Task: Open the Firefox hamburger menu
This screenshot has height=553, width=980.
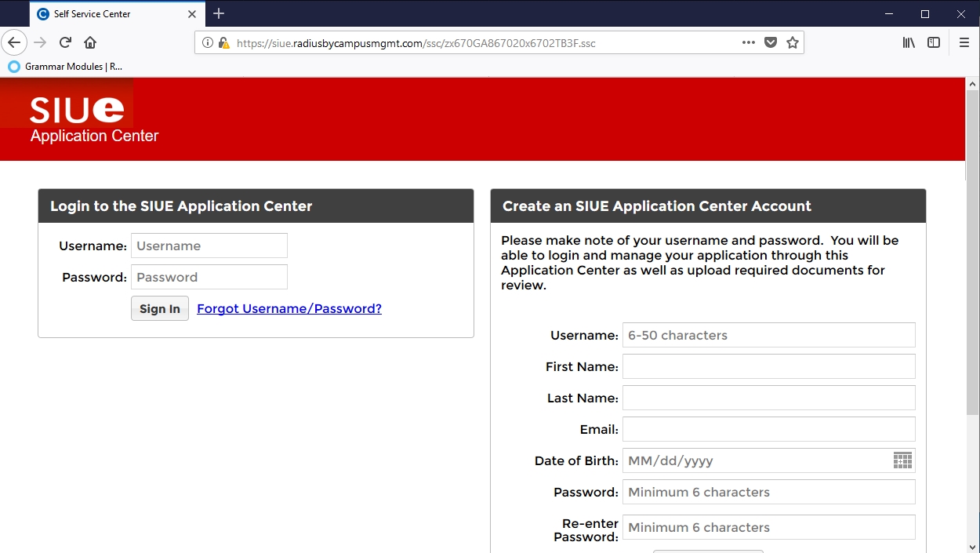Action: 964,42
